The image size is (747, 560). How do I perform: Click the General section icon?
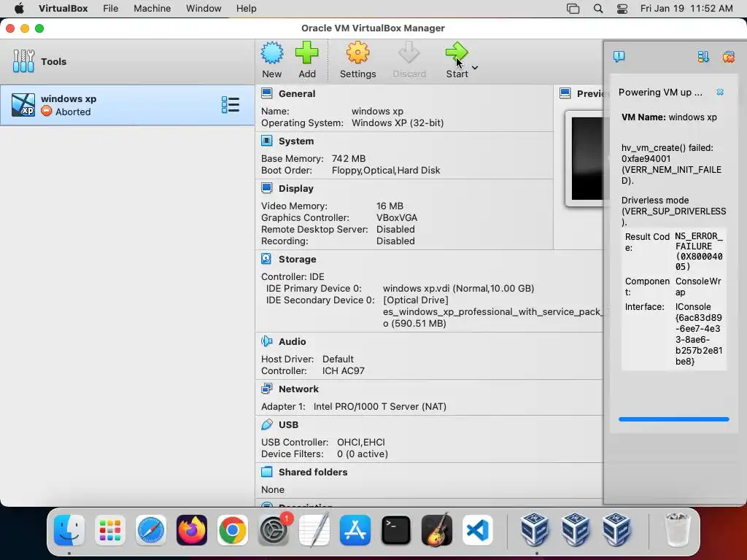[x=267, y=93]
